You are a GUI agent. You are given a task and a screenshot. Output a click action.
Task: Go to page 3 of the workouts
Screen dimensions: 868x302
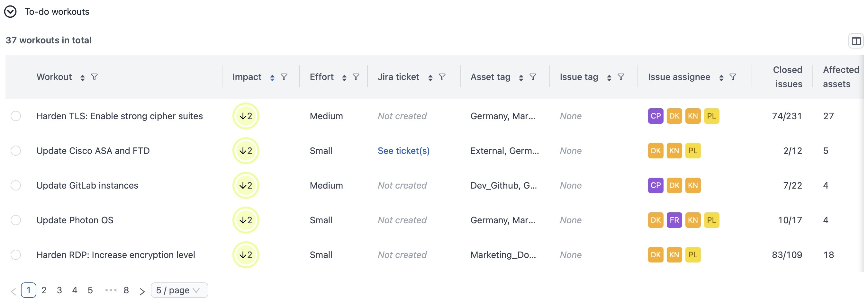pos(59,290)
